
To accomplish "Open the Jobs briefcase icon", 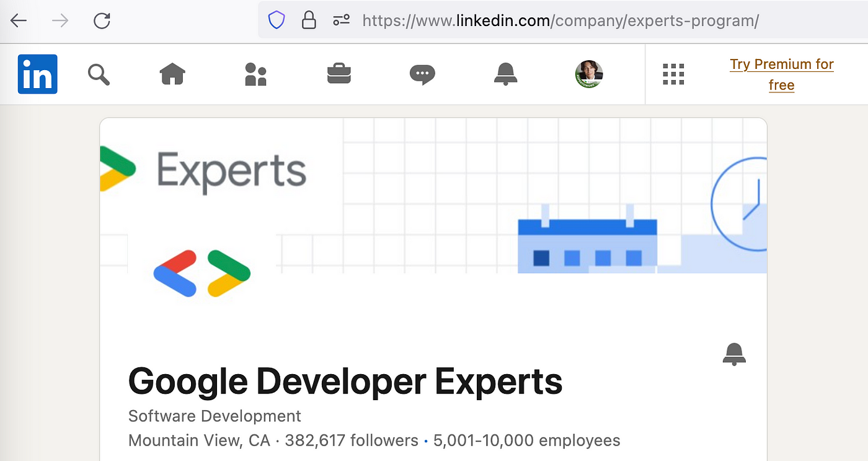I will pyautogui.click(x=339, y=74).
